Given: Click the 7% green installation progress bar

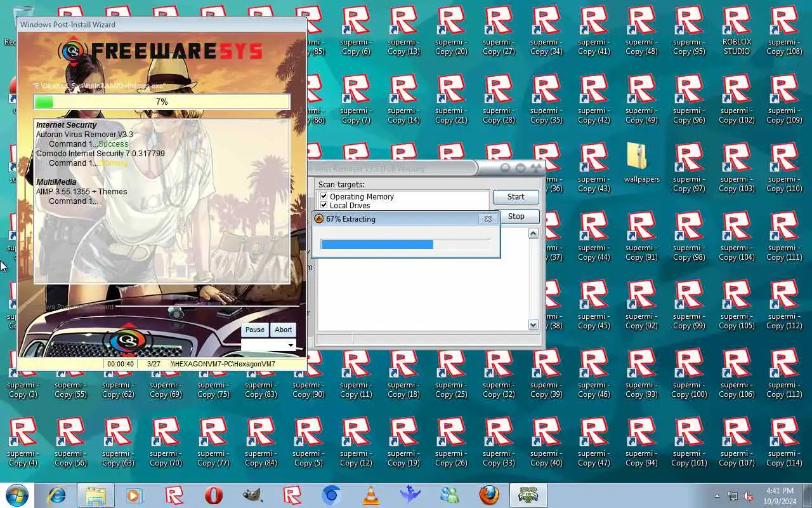Looking at the screenshot, I should (x=162, y=102).
